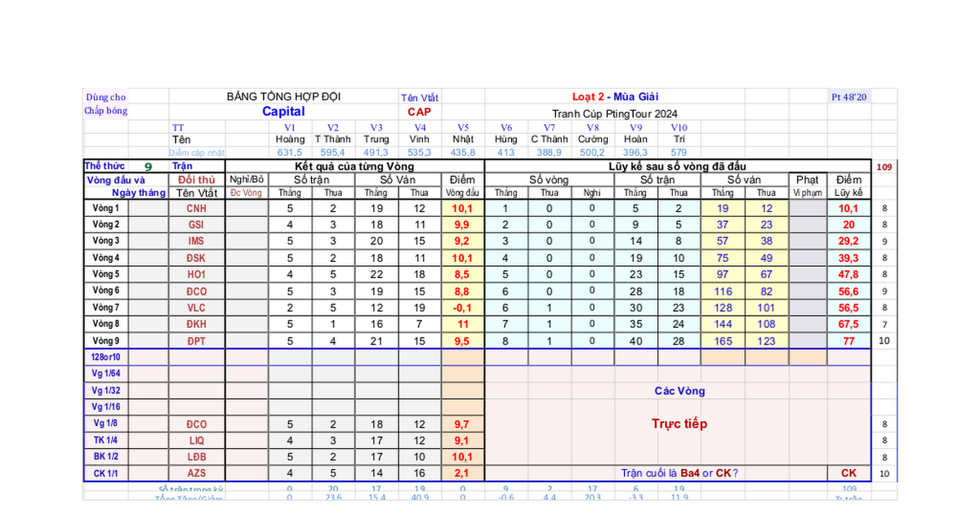Click opponent cell "LĐB" in BK 1/2 row
This screenshot has width=980, height=514.
coord(196,457)
